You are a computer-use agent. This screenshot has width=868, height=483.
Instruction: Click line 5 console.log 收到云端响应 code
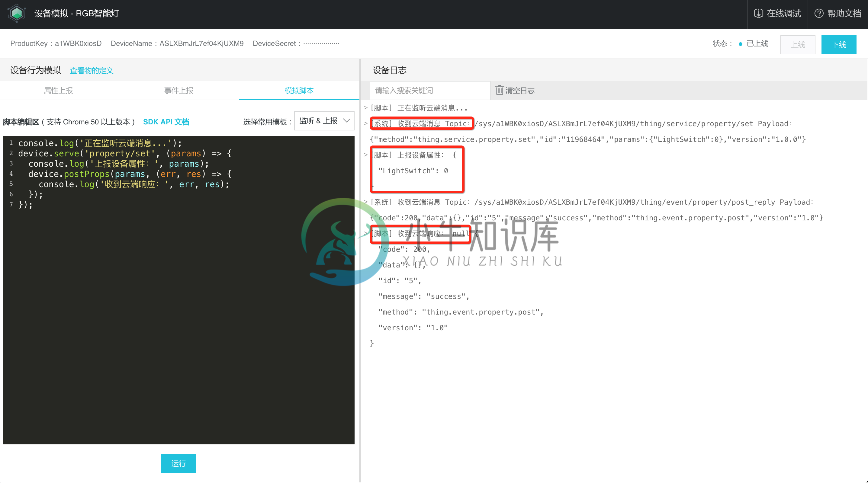pyautogui.click(x=134, y=184)
